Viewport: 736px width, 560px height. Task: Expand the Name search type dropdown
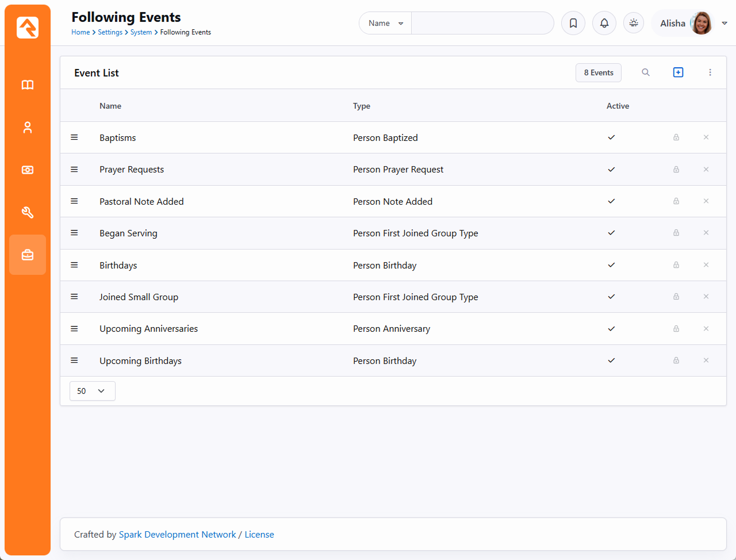385,24
